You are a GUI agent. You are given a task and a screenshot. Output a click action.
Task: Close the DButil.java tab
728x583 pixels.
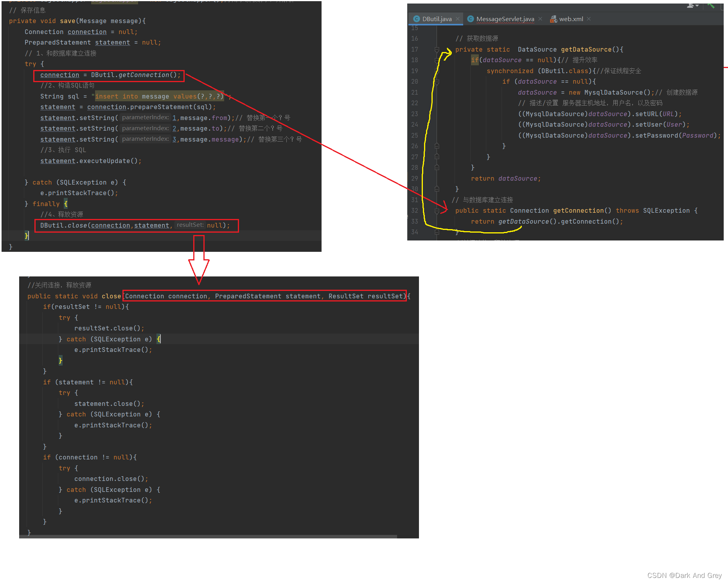tap(458, 19)
